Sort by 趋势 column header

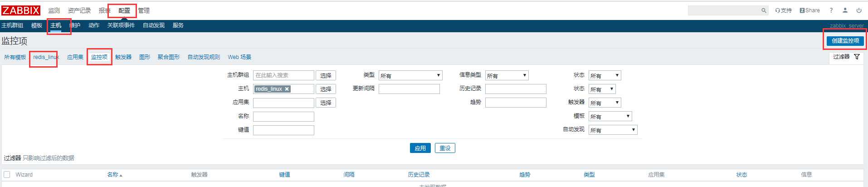pyautogui.click(x=525, y=174)
